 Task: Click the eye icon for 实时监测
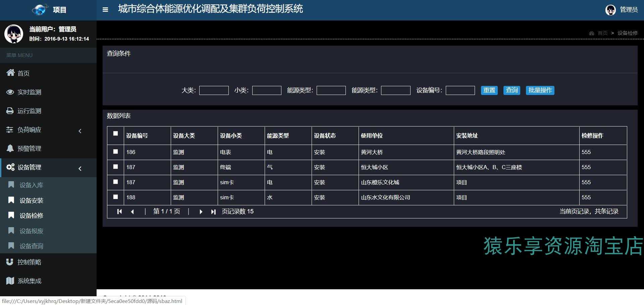tap(10, 92)
